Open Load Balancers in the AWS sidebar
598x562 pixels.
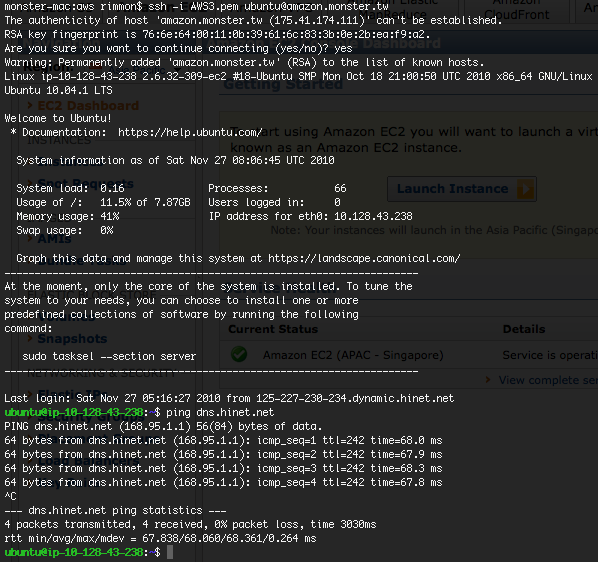pyautogui.click(x=88, y=461)
